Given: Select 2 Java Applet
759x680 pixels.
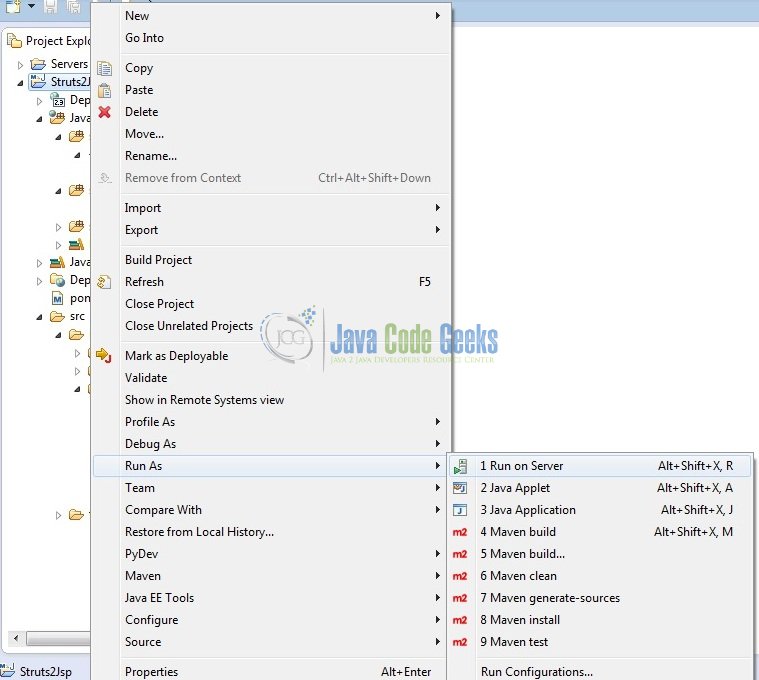Looking at the screenshot, I should (x=600, y=488).
